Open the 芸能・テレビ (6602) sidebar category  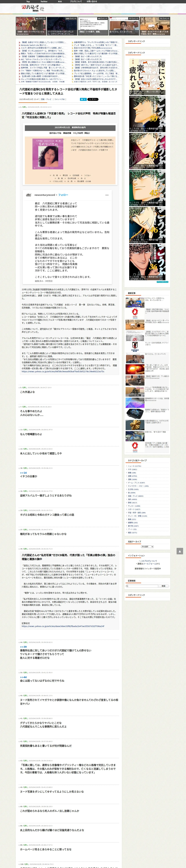click(x=136, y=496)
